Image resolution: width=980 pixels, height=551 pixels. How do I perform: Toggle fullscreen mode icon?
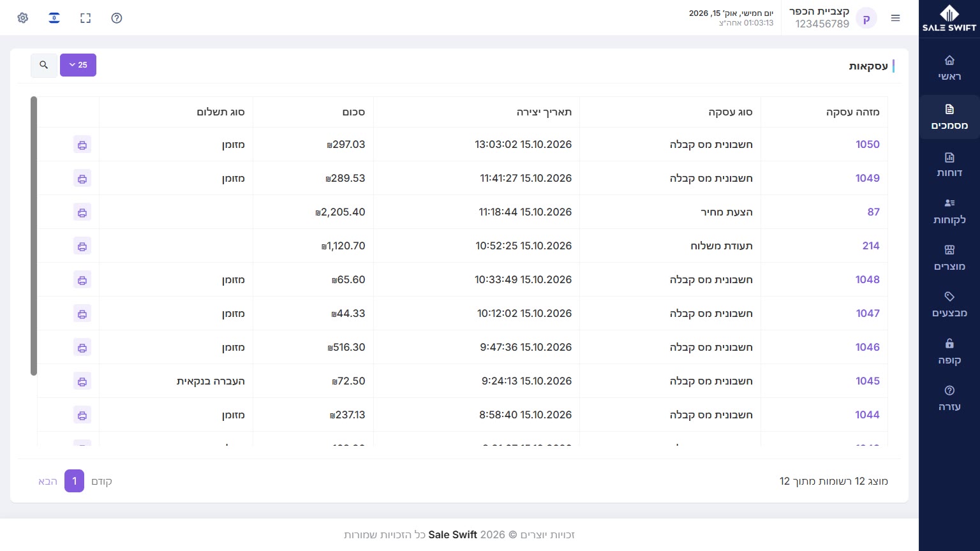pyautogui.click(x=85, y=18)
